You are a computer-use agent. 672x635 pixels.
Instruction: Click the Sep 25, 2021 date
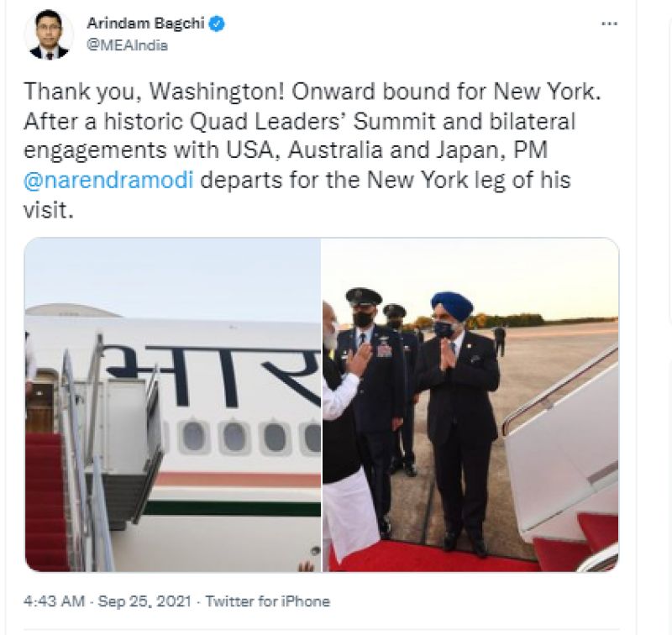(x=144, y=601)
